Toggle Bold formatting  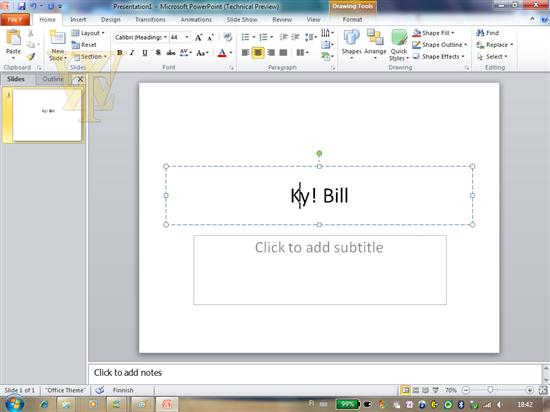pyautogui.click(x=120, y=53)
